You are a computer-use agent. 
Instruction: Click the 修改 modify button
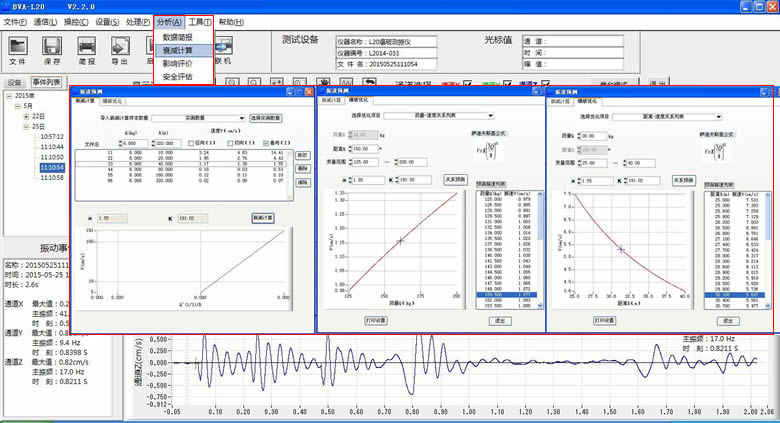(302, 155)
